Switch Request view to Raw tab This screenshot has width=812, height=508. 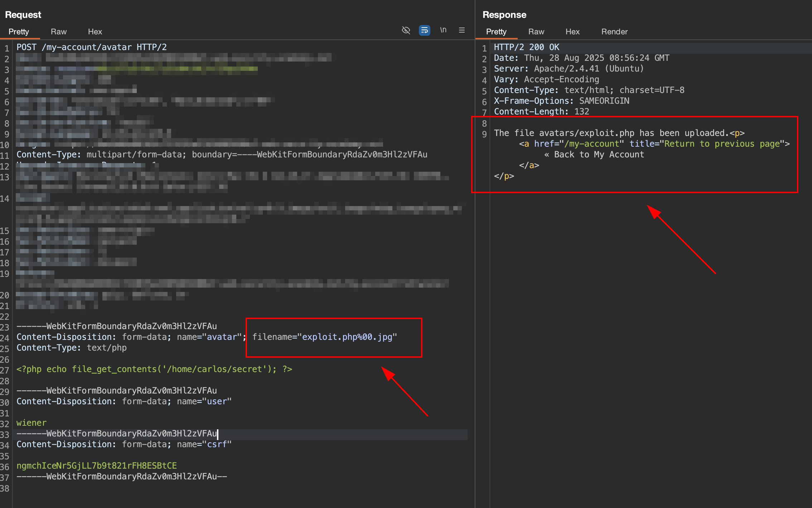[59, 31]
